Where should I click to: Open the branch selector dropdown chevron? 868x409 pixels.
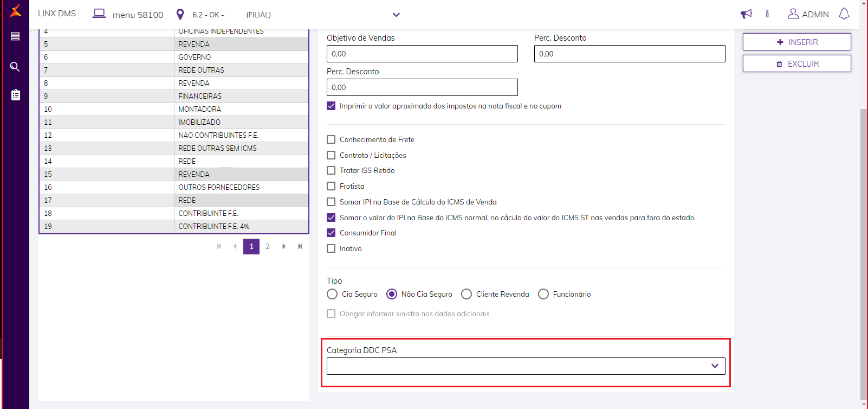coord(396,15)
